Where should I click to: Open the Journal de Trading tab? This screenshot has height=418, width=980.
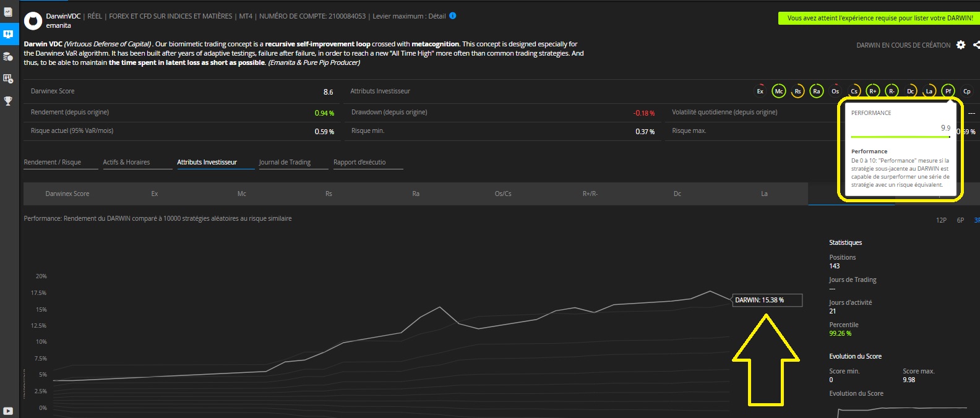[x=285, y=163]
